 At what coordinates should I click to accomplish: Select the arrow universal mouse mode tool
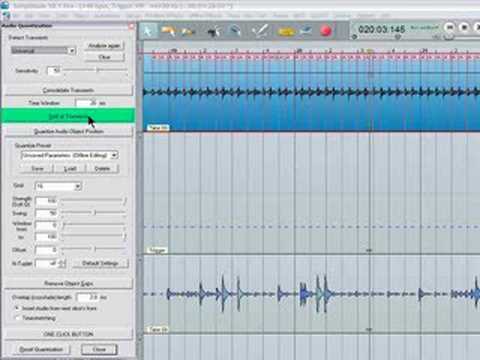(x=148, y=31)
